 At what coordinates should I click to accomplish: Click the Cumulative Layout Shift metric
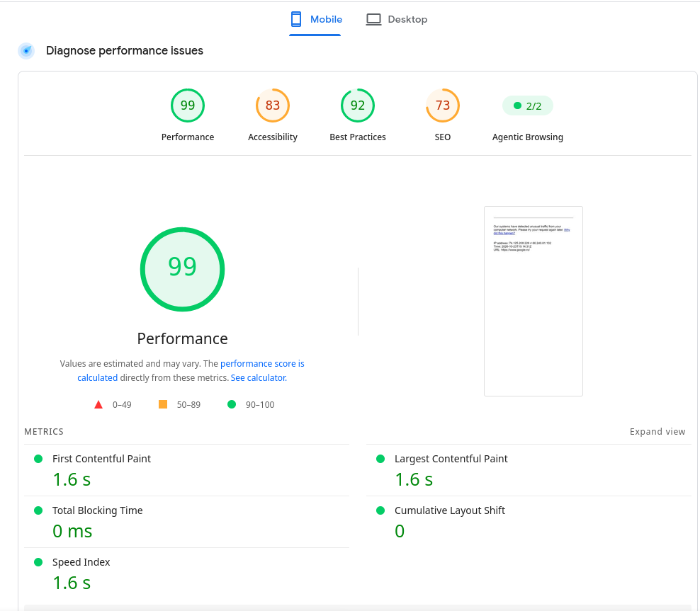point(529,522)
